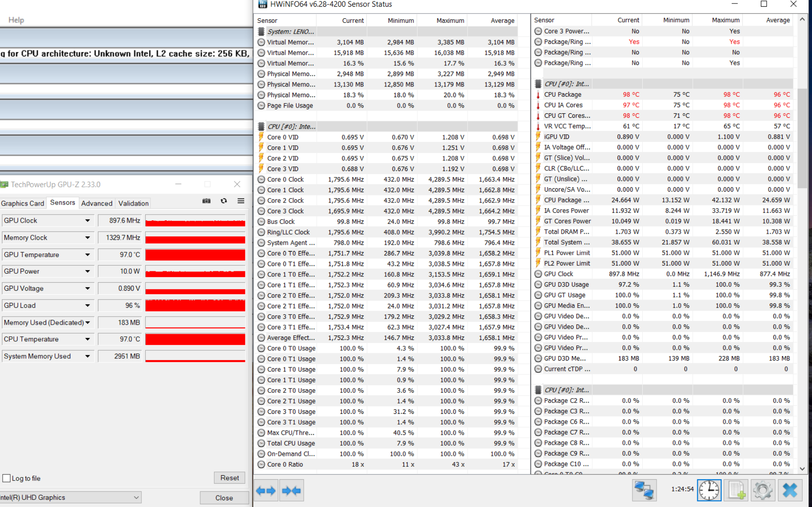This screenshot has height=507, width=812.
Task: Click the CPU Temperature red graph bar
Action: pyautogui.click(x=195, y=339)
